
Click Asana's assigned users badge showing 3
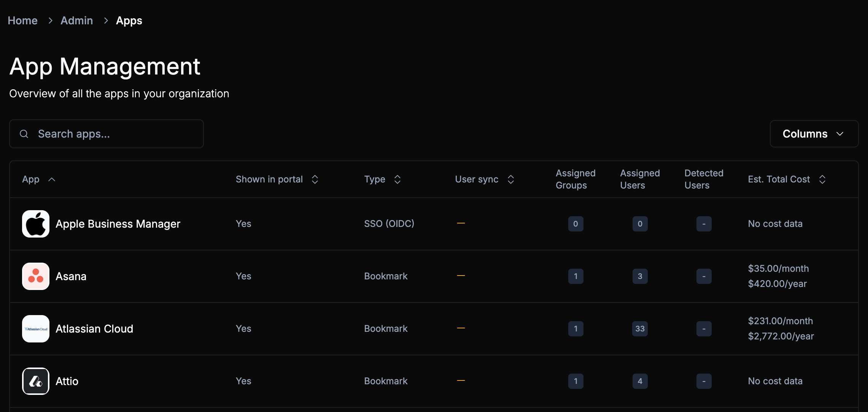click(640, 276)
